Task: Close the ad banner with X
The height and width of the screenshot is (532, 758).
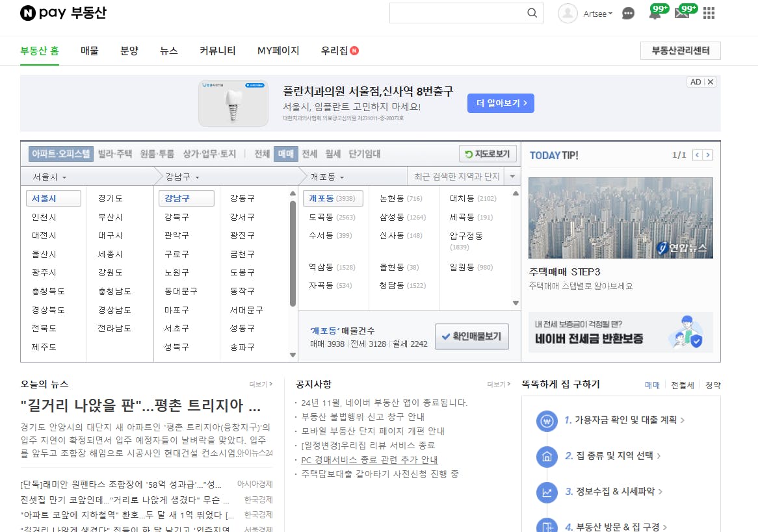Action: [710, 82]
